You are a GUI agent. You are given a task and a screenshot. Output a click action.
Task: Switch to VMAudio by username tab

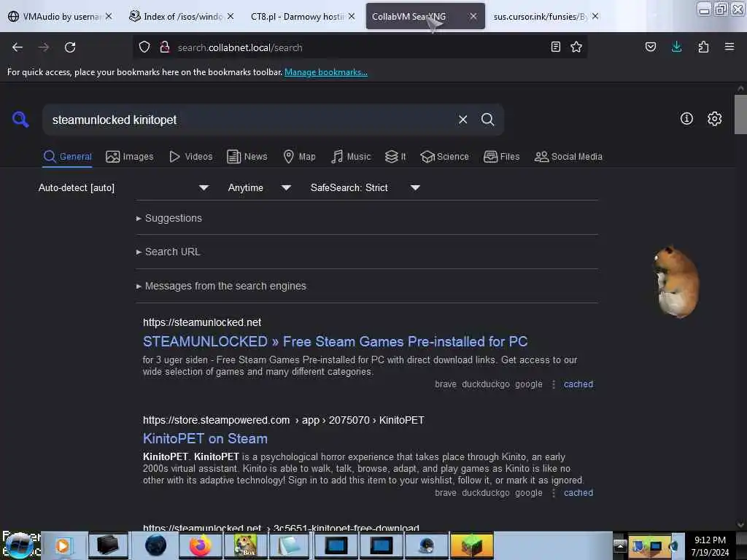(x=61, y=16)
